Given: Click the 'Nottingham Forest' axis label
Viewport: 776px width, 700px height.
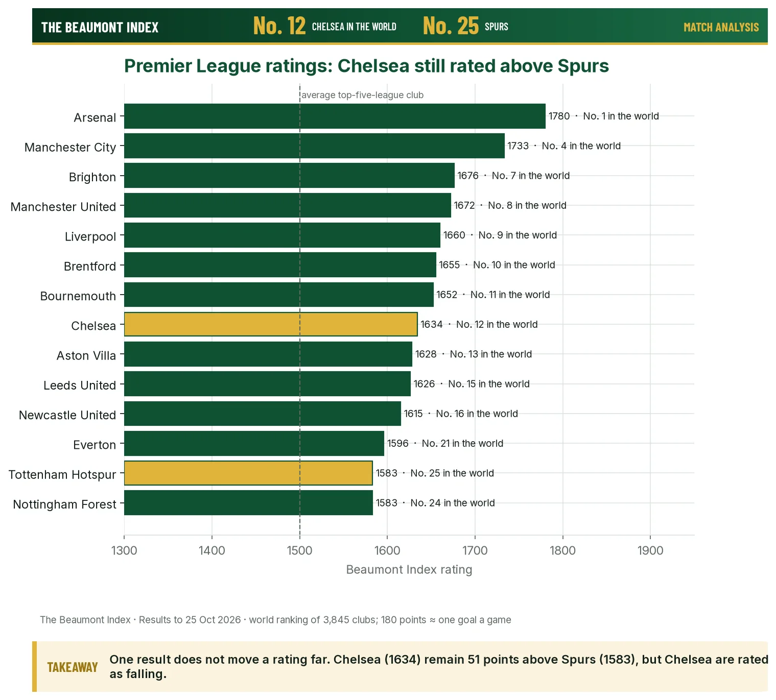Looking at the screenshot, I should 65,504.
